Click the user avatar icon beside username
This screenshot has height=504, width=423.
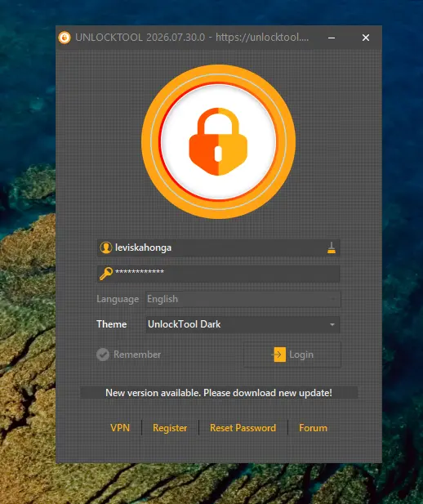click(106, 248)
